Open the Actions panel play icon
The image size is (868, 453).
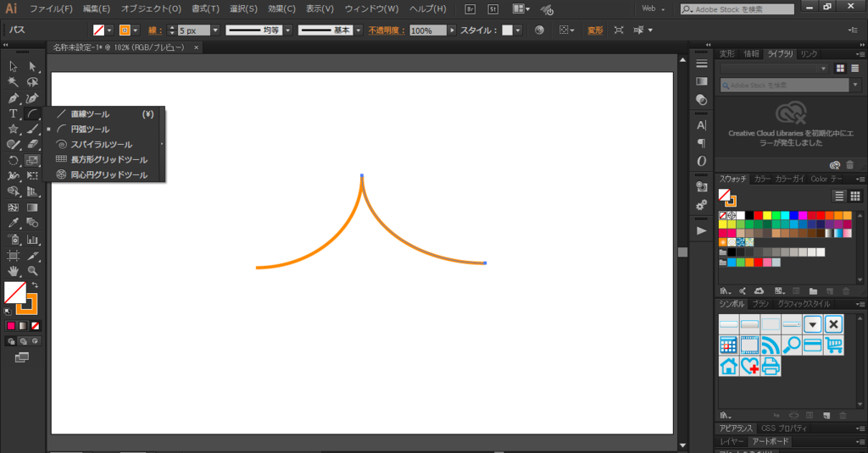point(701,230)
